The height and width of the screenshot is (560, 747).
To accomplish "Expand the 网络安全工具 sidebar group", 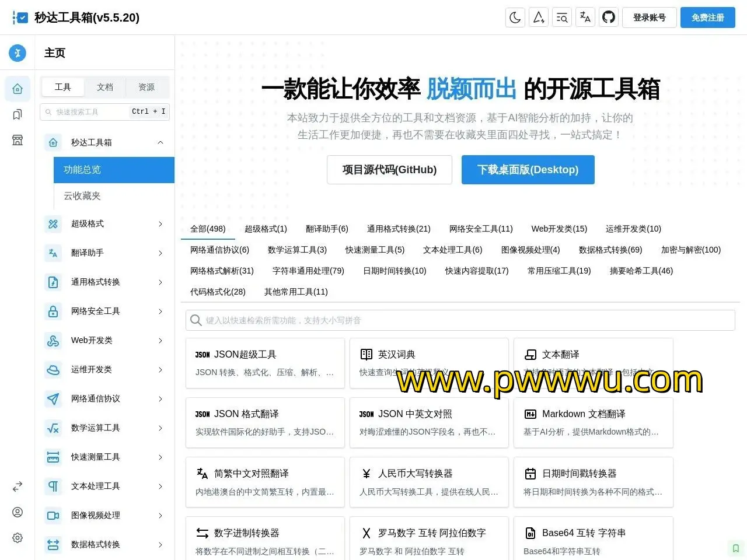I will (160, 311).
